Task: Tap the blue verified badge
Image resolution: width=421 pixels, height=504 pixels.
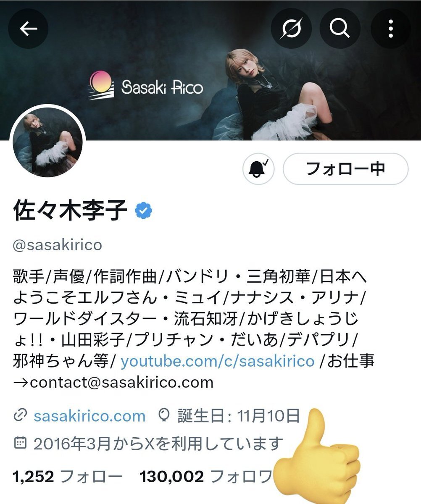Action: pos(143,210)
